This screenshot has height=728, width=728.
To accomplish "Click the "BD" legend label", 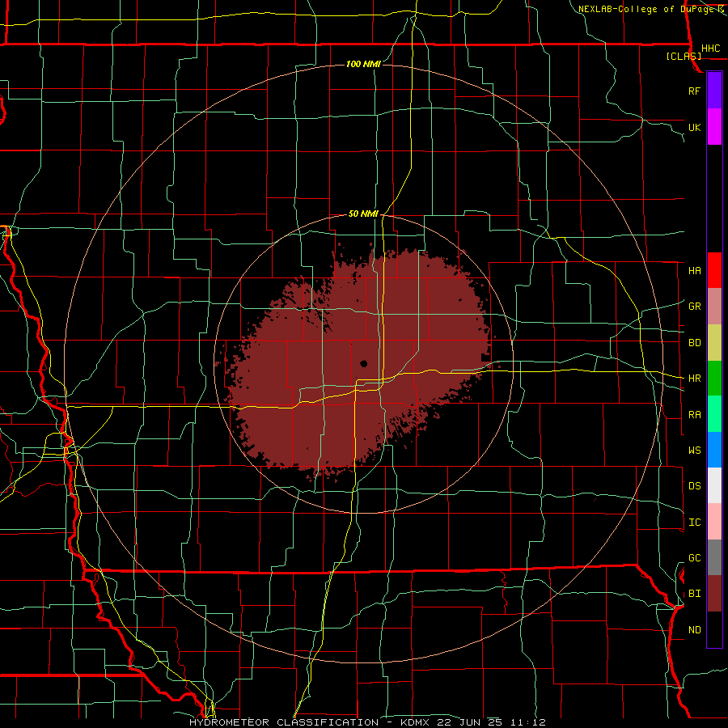I will [x=694, y=343].
